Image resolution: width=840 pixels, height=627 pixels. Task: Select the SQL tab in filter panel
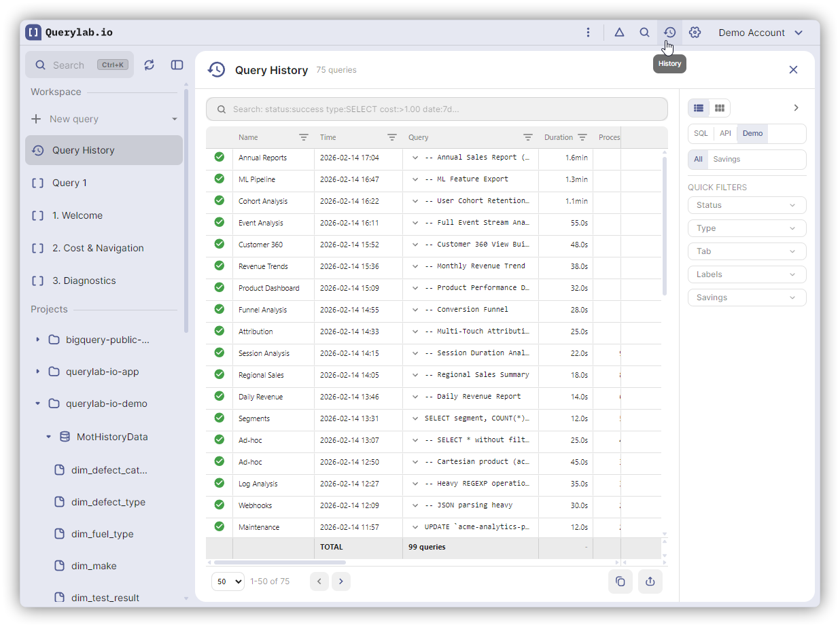701,134
